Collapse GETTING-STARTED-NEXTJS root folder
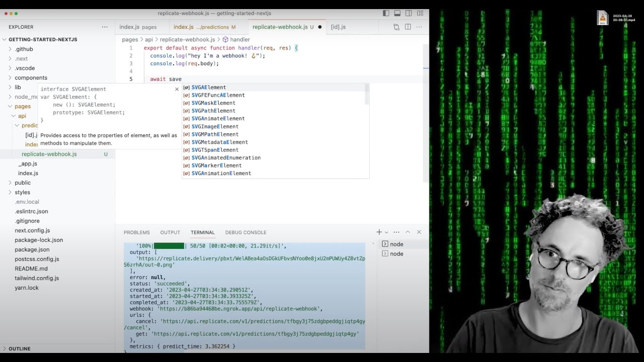 pyautogui.click(x=57, y=40)
